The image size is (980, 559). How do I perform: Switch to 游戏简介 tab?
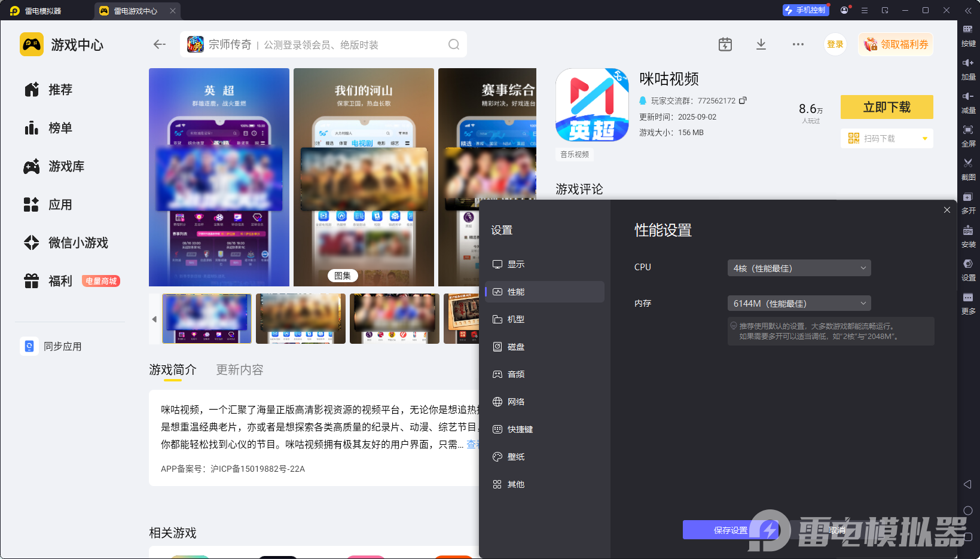tap(173, 369)
